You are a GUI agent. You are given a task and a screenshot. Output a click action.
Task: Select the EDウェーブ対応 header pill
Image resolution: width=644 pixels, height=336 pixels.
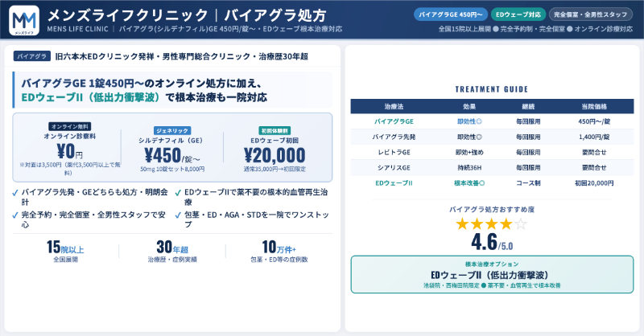pyautogui.click(x=518, y=14)
